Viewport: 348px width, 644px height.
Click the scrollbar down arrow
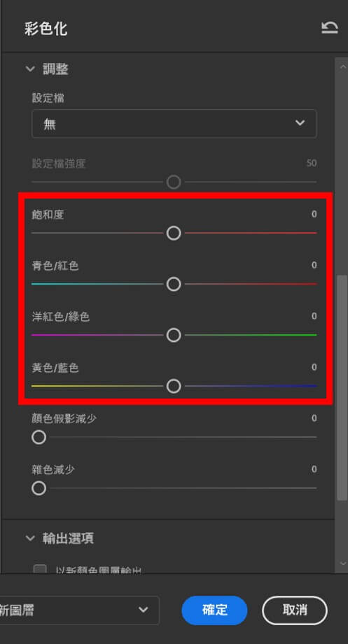pyautogui.click(x=342, y=564)
